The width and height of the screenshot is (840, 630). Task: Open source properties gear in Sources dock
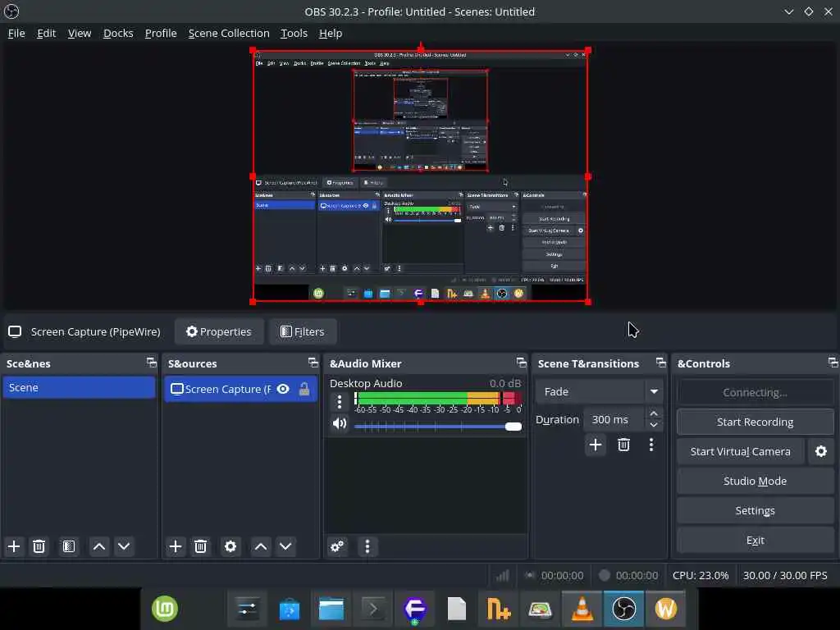point(231,546)
